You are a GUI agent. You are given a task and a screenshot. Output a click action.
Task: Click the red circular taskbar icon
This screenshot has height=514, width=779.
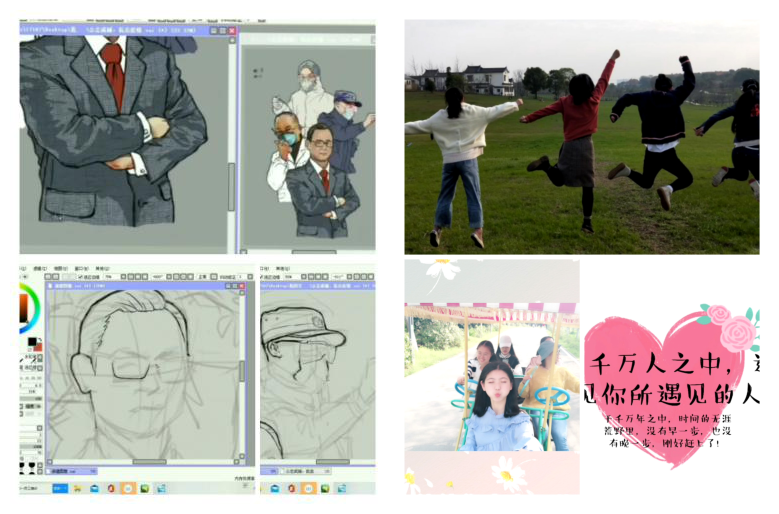(x=110, y=488)
